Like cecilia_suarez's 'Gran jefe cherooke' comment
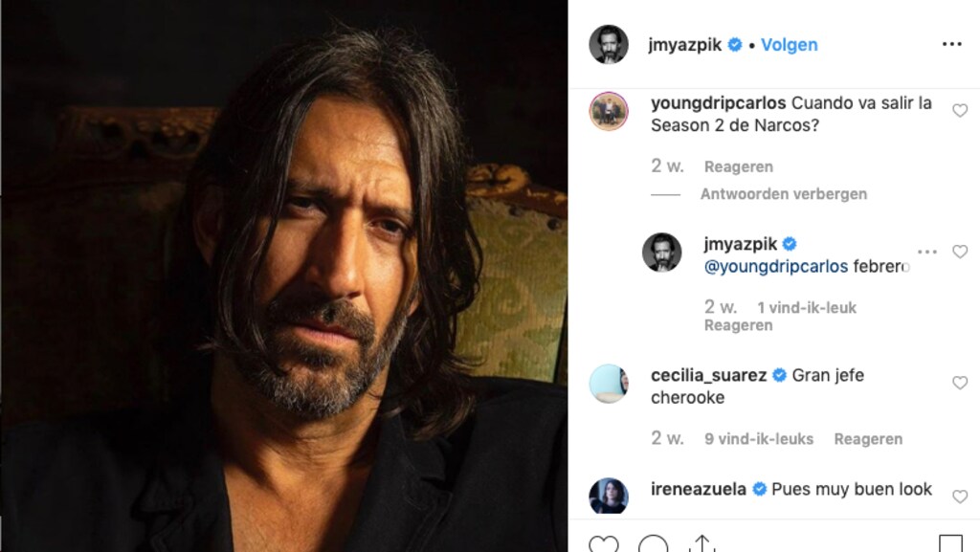 tap(960, 383)
